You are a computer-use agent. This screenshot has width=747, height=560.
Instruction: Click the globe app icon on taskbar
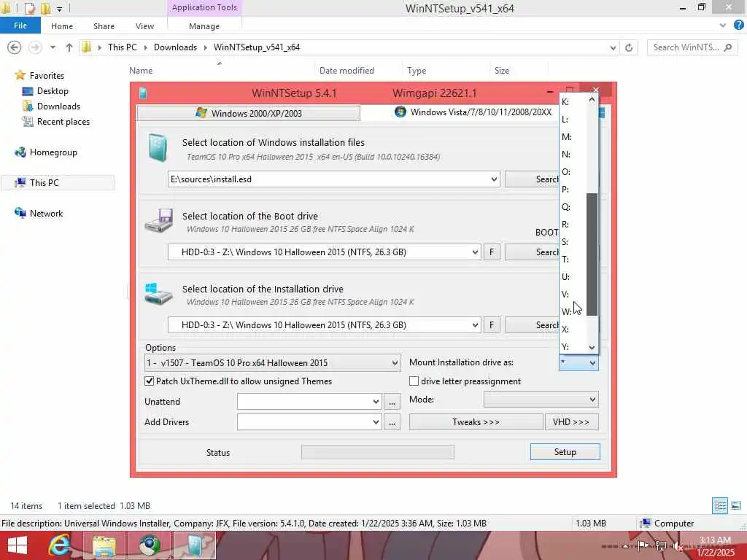(x=150, y=545)
